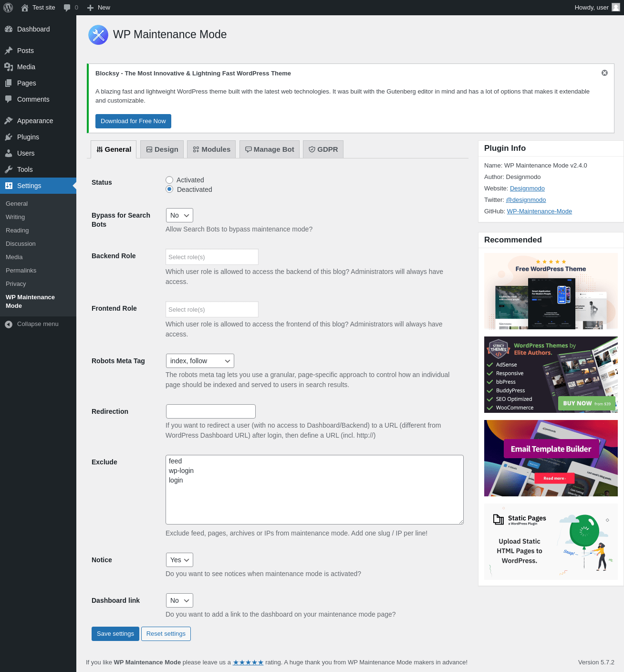Viewport: 624px width, 672px height.
Task: Click the Users person icon
Action: pyautogui.click(x=9, y=153)
